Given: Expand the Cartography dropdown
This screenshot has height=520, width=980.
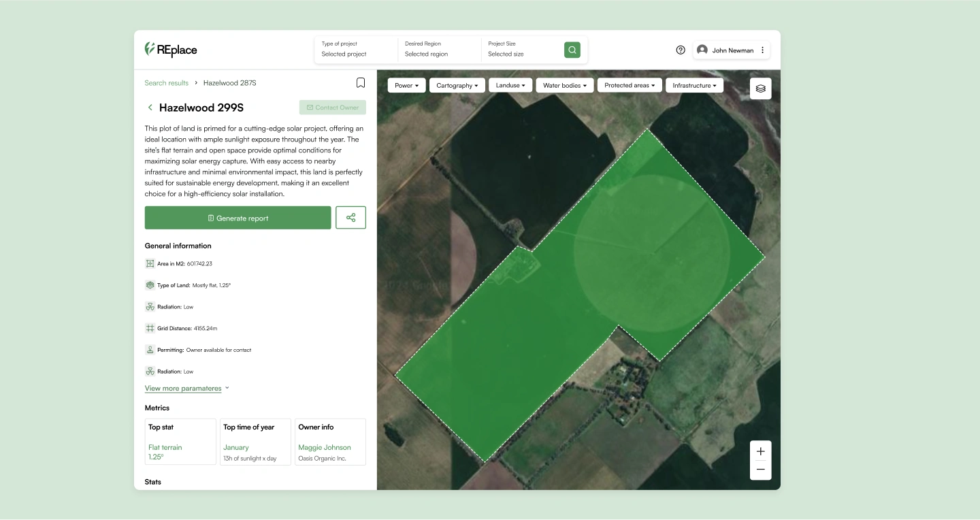Looking at the screenshot, I should pos(457,86).
